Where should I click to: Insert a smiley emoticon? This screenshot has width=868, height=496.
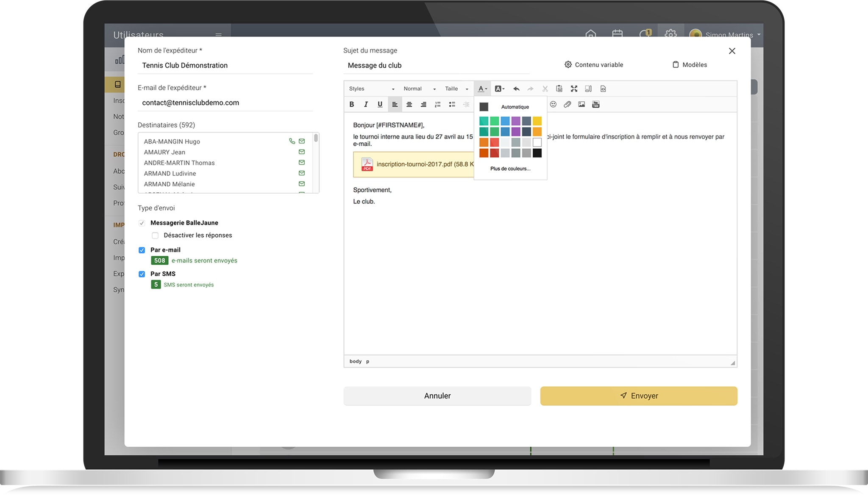pyautogui.click(x=553, y=104)
